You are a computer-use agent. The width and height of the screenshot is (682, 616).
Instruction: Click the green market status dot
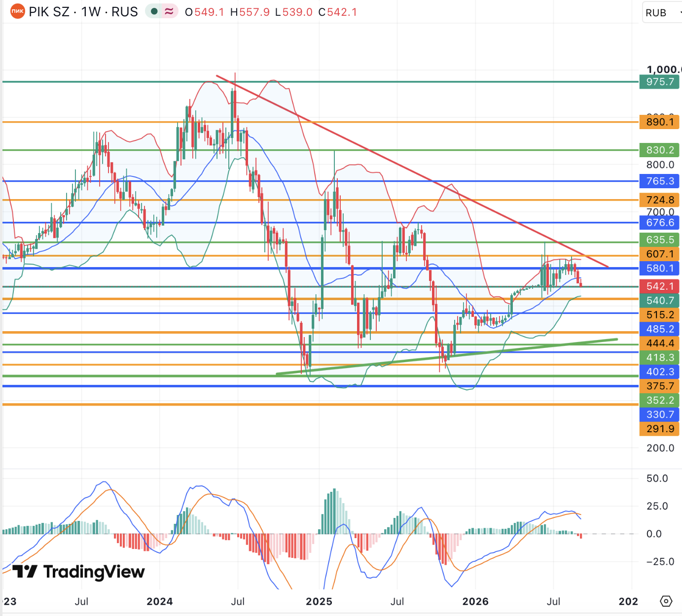click(x=154, y=11)
